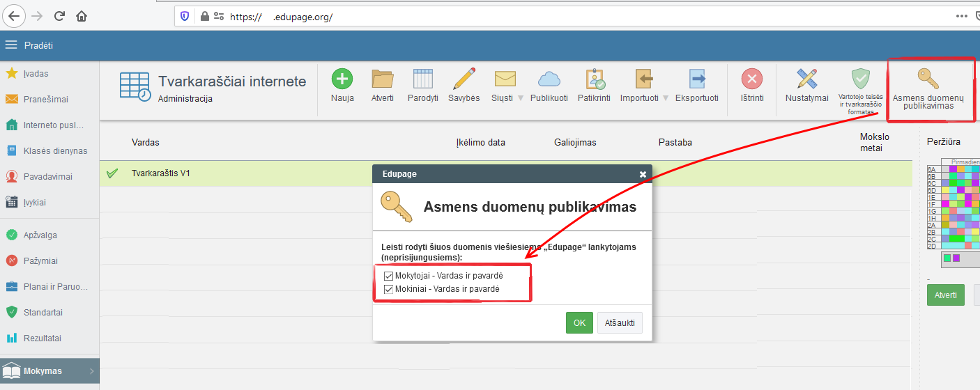
Task: Click the Ištrinti red delete icon
Action: tap(752, 79)
